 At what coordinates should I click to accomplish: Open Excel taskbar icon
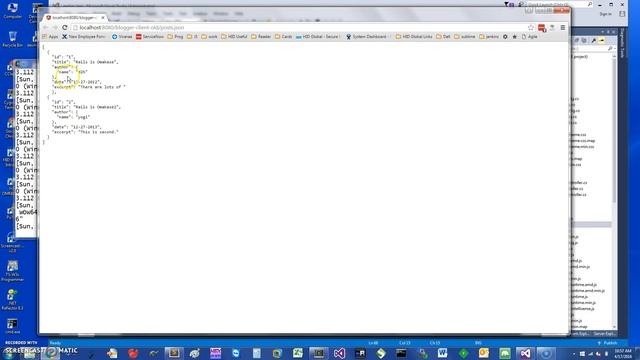click(298, 353)
